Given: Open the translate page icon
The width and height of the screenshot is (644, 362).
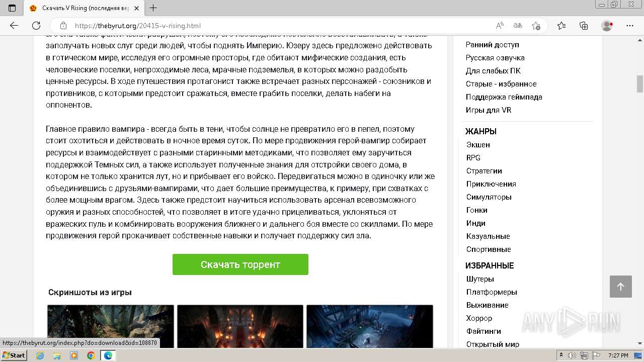Looking at the screenshot, I should (x=518, y=26).
